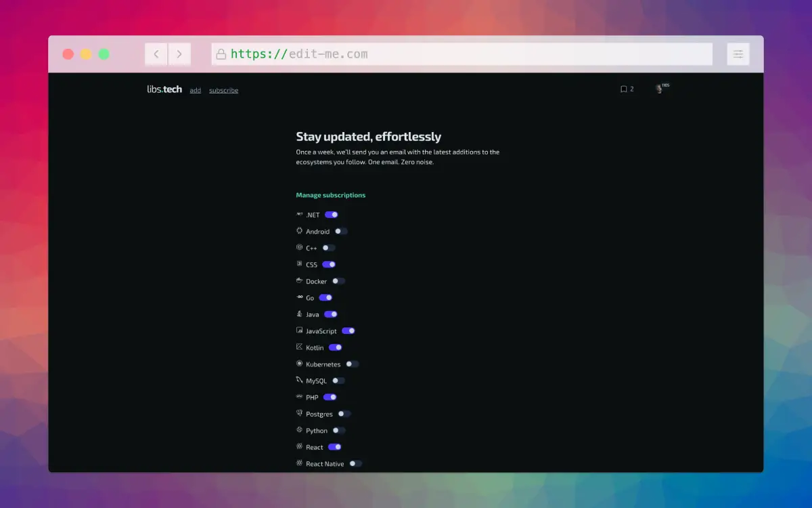The height and width of the screenshot is (508, 812).
Task: Switch off the Kotlin subscription
Action: click(336, 347)
